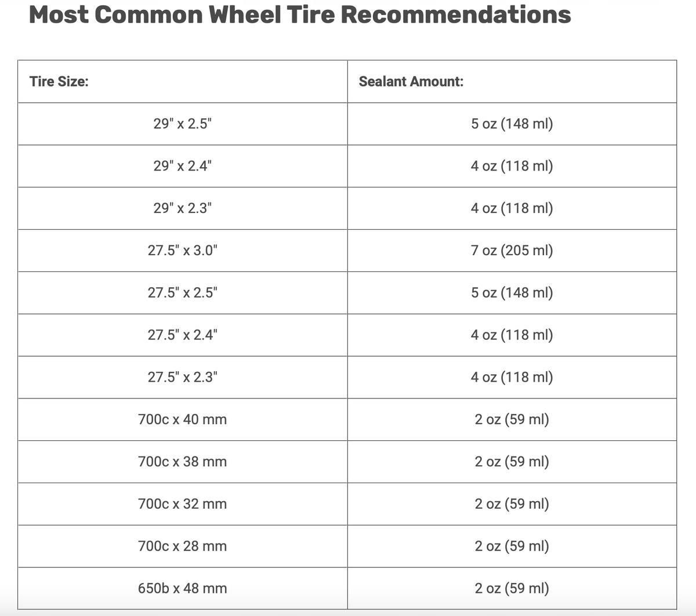
Task: Click the 29" x 2.5" tire size cell
Action: click(183, 124)
